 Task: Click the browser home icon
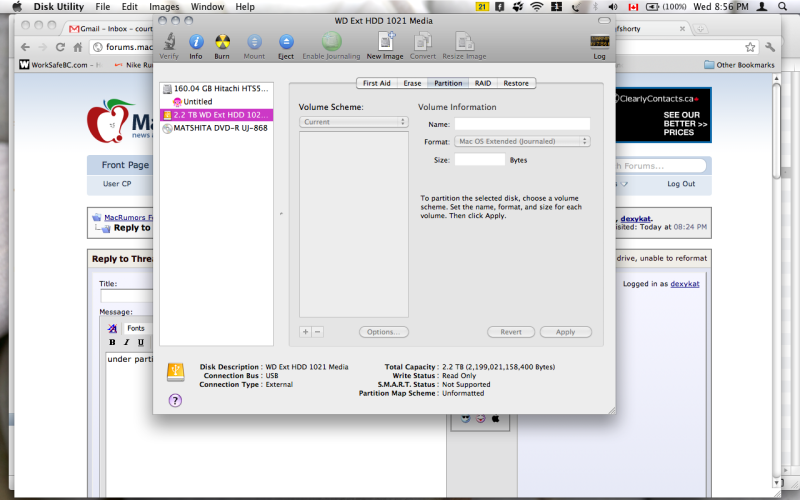pyautogui.click(x=78, y=47)
